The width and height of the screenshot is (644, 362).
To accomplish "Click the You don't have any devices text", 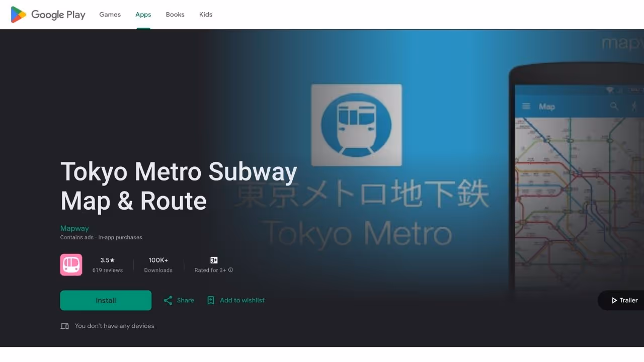I will click(115, 326).
